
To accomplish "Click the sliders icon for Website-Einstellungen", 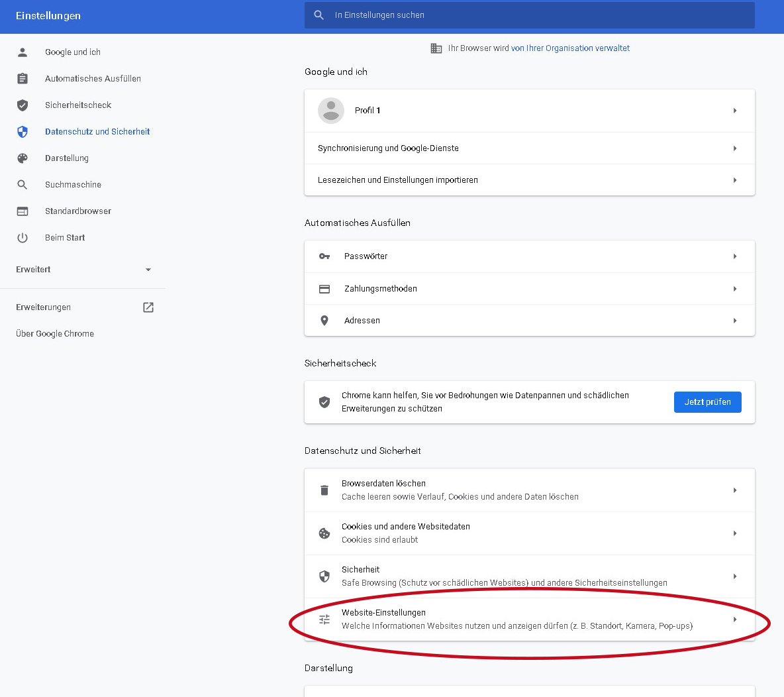I will 324,619.
